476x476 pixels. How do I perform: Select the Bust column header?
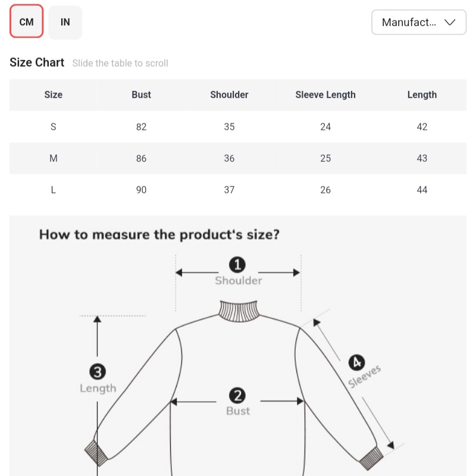point(141,95)
